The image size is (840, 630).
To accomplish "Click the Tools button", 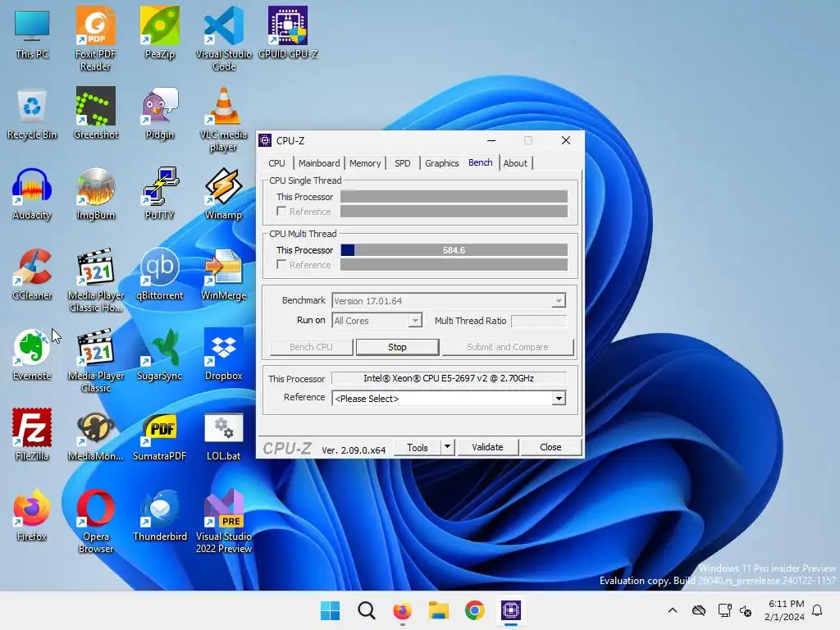I will 418,447.
